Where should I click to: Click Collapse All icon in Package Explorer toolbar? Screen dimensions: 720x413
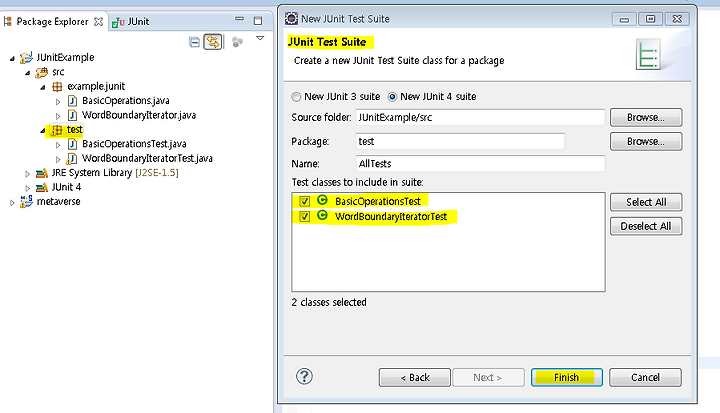point(194,42)
